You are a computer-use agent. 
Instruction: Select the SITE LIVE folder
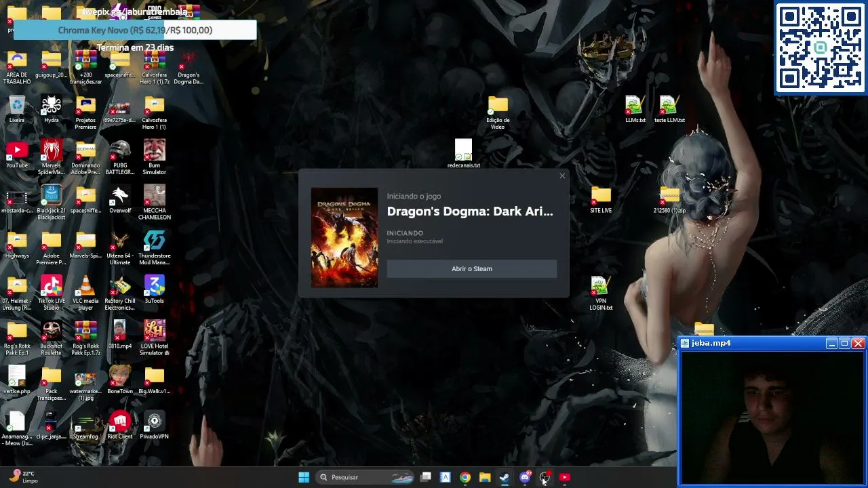tap(601, 200)
